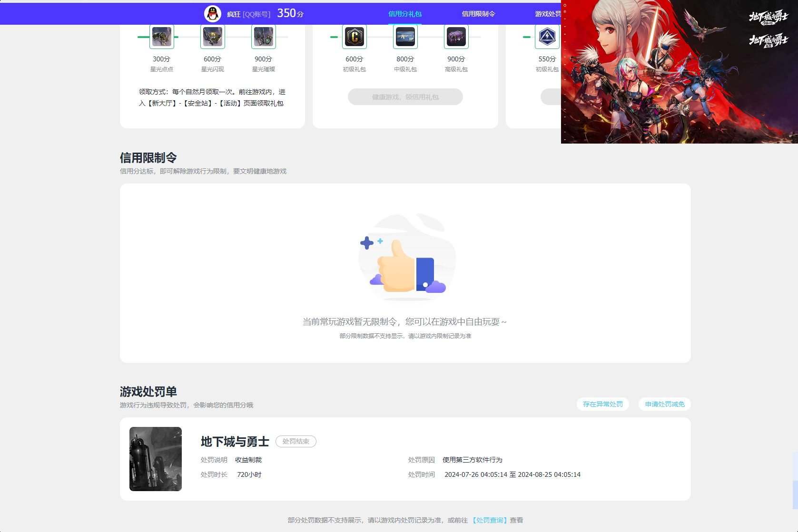Click the QQ penguin avatar icon

coord(213,14)
